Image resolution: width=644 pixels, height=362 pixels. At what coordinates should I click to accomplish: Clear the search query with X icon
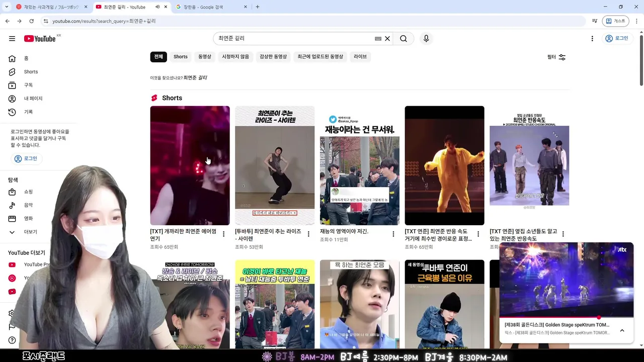pos(387,39)
